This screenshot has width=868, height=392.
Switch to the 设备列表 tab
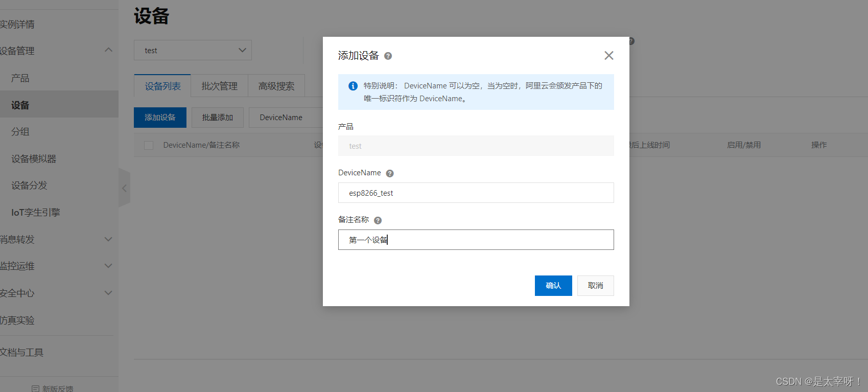pyautogui.click(x=162, y=86)
